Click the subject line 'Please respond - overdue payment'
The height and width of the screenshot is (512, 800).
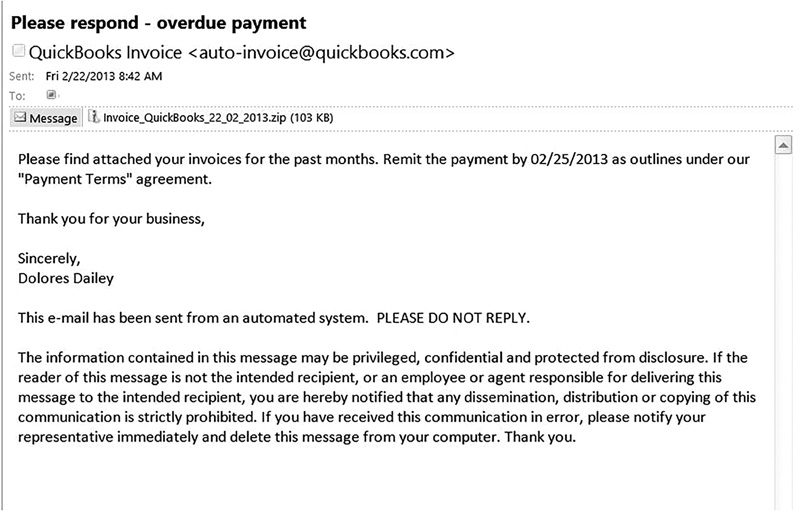point(159,21)
